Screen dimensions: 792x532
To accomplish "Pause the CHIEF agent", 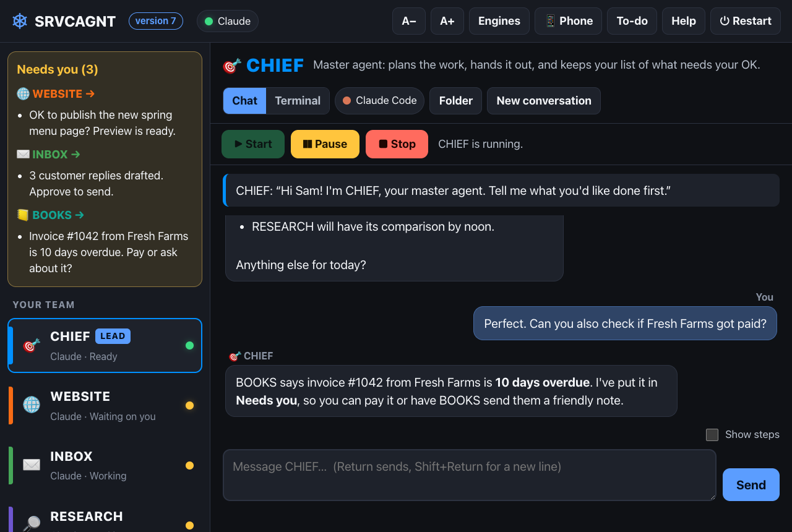I will pos(325,144).
